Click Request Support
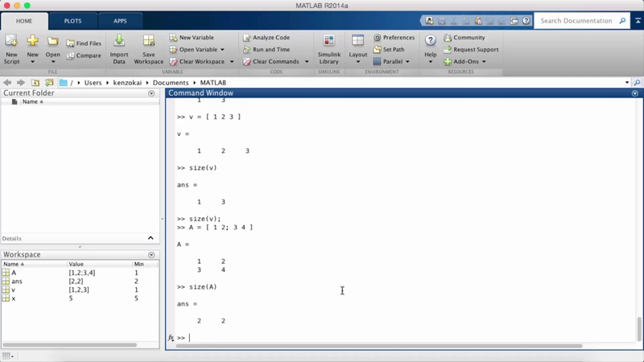Screen dimensions: 644x362 (x=471, y=49)
